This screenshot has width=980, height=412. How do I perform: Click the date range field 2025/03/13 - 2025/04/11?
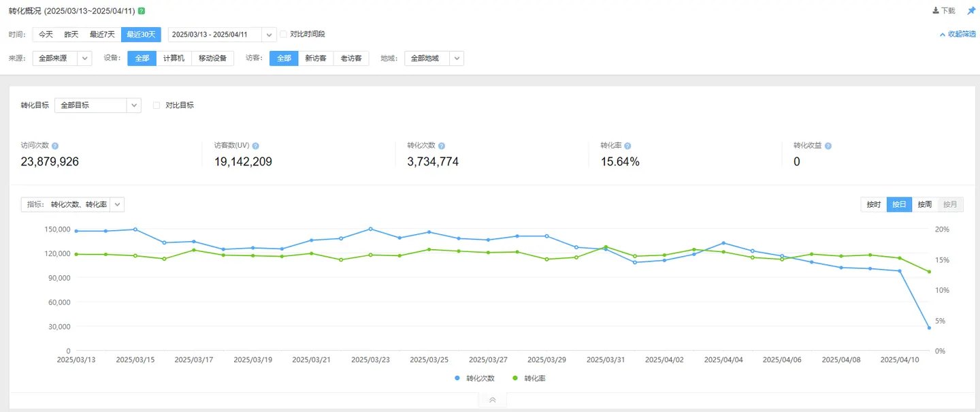coord(214,35)
